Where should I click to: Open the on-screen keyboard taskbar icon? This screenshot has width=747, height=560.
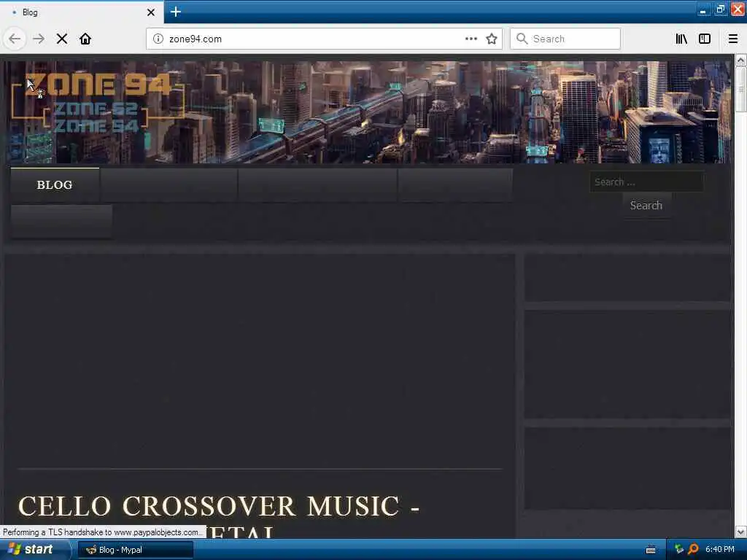651,550
